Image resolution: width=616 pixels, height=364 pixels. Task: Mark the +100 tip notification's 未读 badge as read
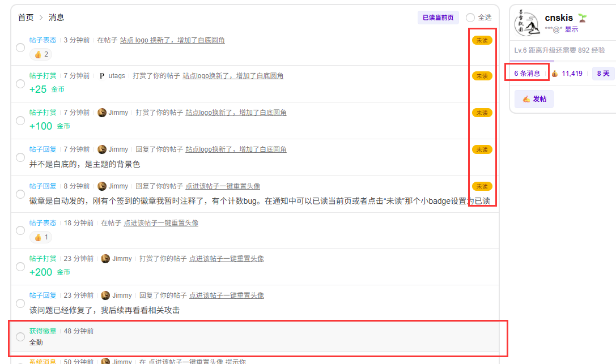click(x=482, y=113)
